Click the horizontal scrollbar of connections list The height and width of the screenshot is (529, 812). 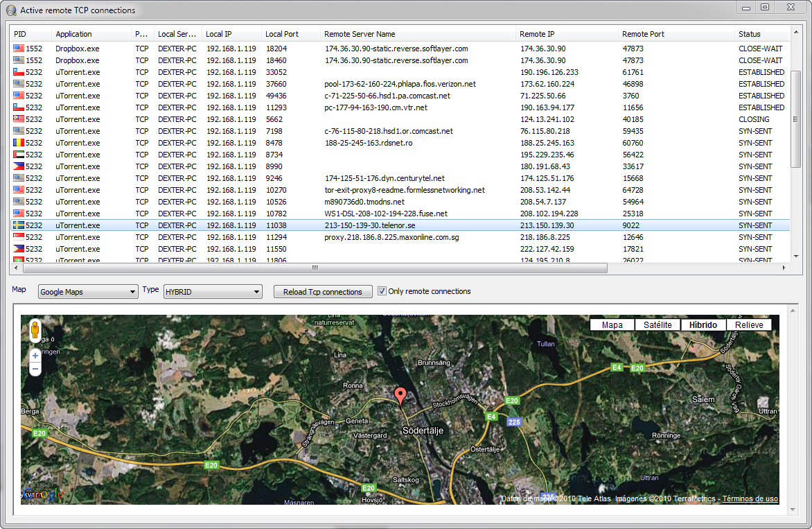(x=315, y=268)
